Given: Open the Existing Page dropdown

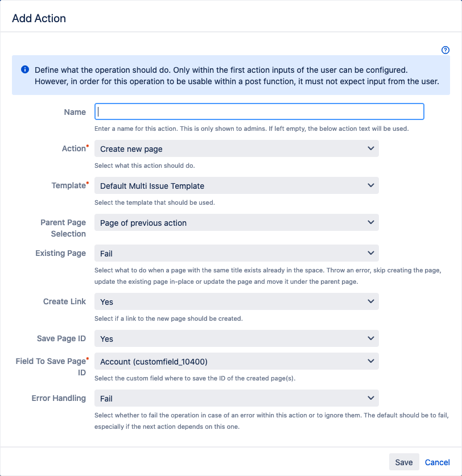Looking at the screenshot, I should (x=236, y=254).
